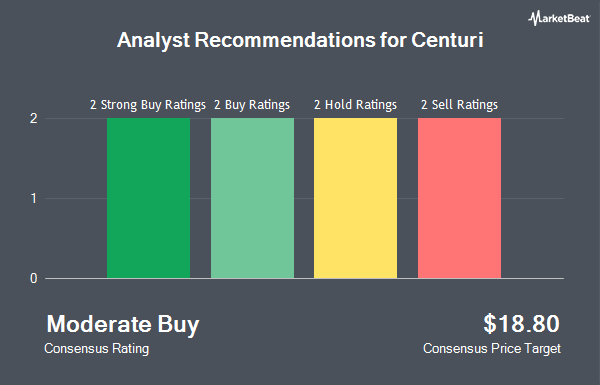Select the Consensus Rating caption
The image size is (600, 385).
96,349
